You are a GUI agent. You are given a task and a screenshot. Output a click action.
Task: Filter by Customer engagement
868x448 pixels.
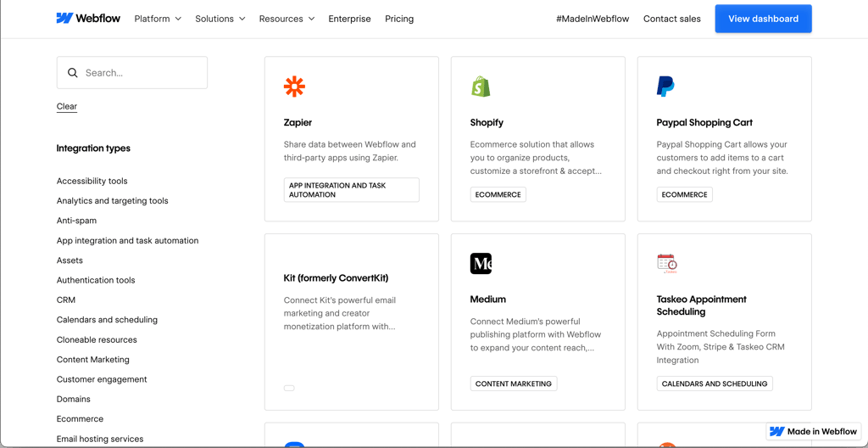[102, 379]
